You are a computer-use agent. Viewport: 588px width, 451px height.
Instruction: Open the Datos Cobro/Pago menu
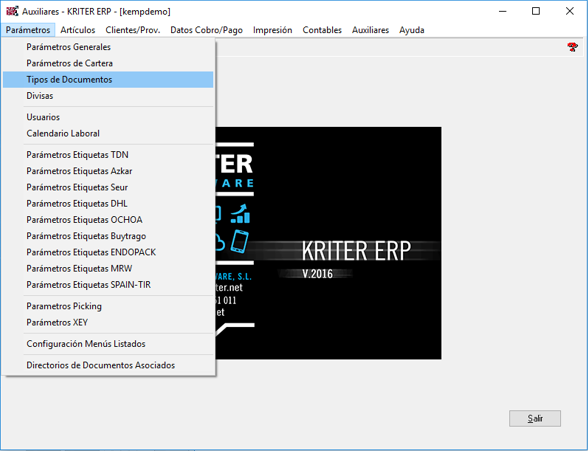(206, 30)
